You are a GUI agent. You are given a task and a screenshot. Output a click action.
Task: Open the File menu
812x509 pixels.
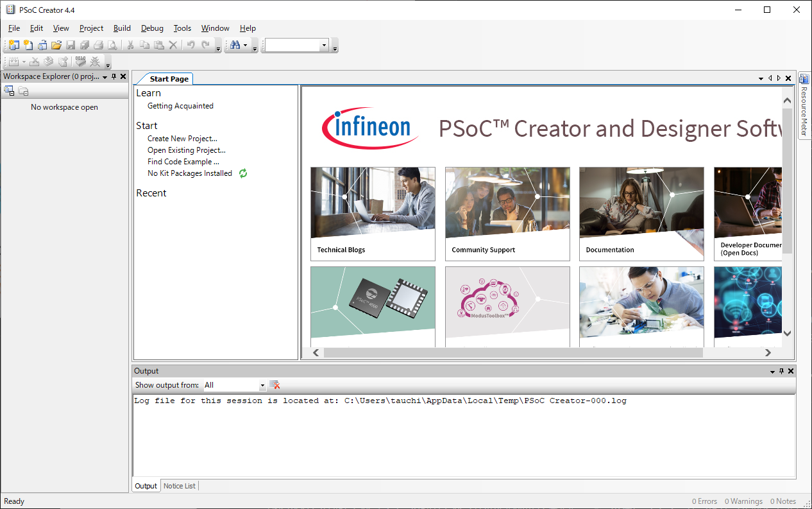(14, 28)
